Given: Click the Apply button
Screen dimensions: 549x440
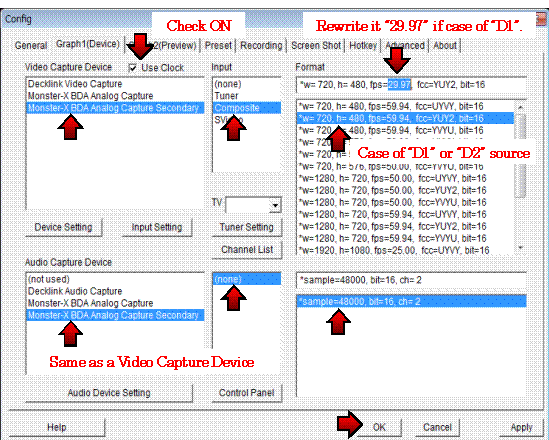Looking at the screenshot, I should tap(521, 427).
